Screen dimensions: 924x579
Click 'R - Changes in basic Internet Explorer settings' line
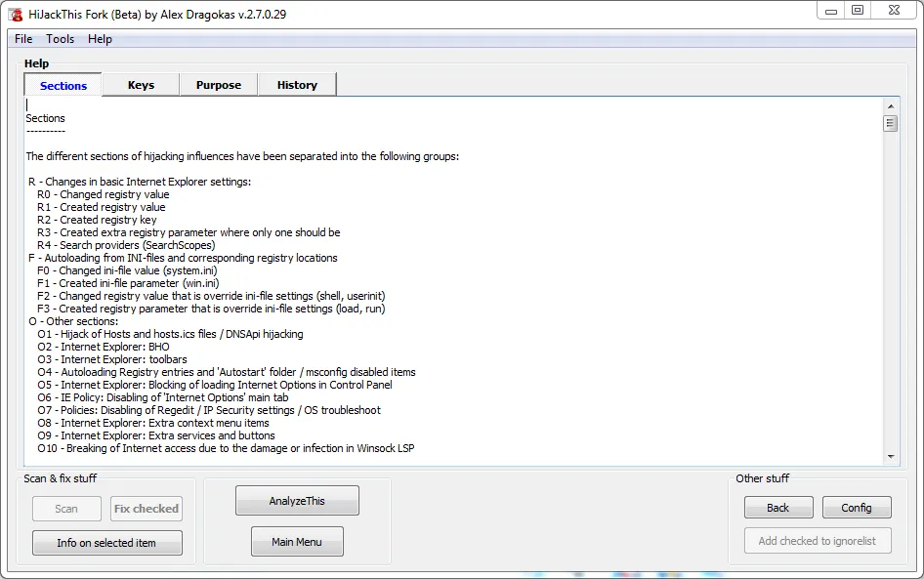click(x=140, y=182)
